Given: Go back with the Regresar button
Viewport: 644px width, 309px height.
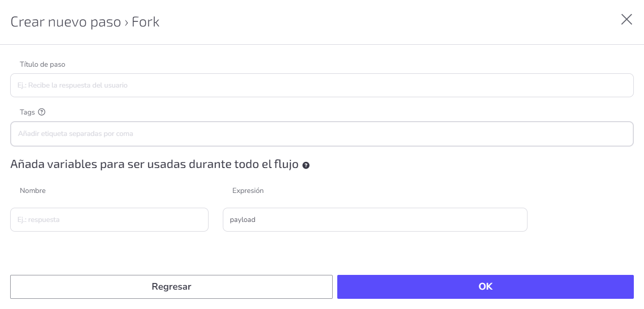Looking at the screenshot, I should (171, 287).
